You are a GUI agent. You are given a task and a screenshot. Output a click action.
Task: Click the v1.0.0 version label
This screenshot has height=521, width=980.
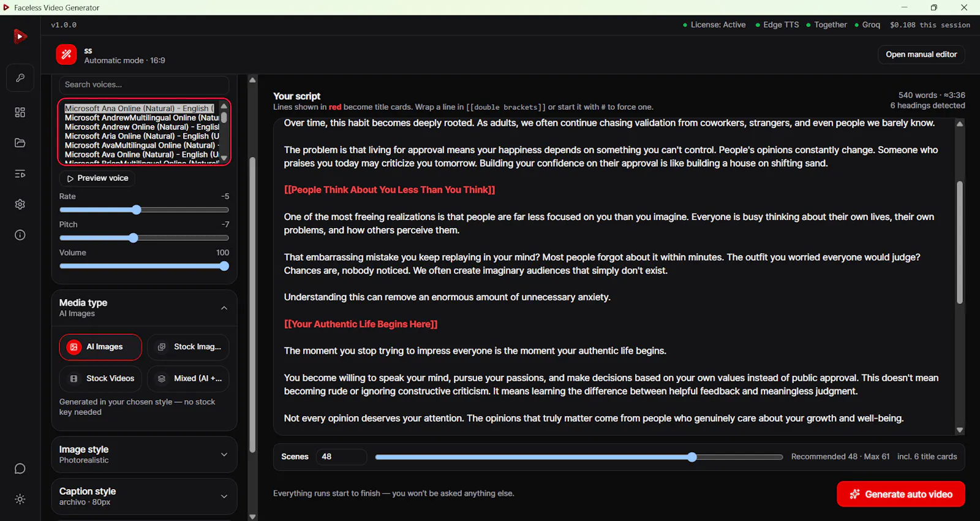tap(64, 25)
